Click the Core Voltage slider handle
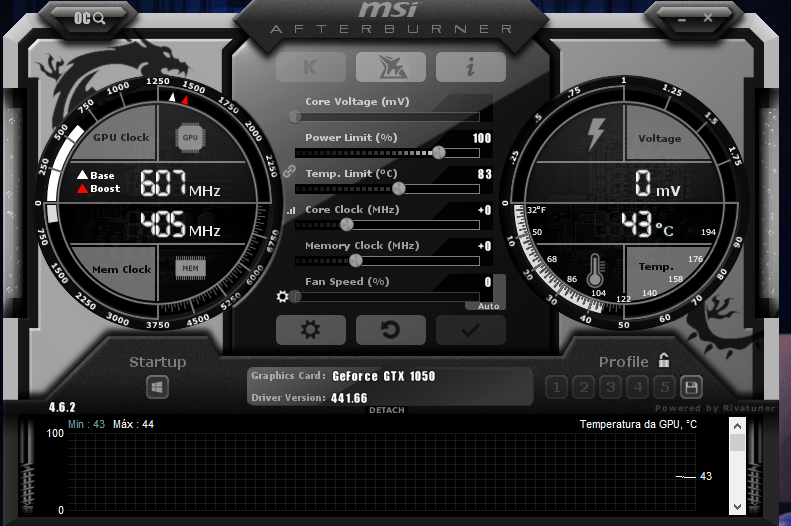Screen dimensions: 791x526 point(295,117)
